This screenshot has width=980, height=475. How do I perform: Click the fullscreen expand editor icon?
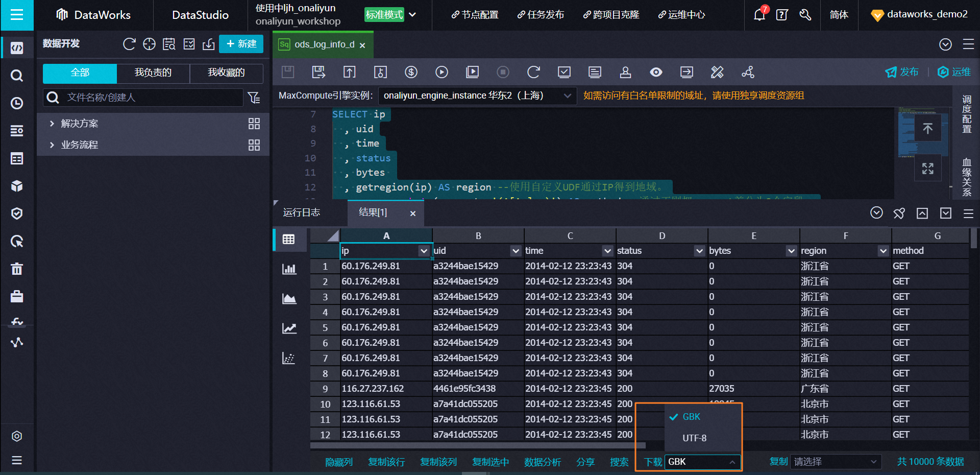click(x=927, y=169)
